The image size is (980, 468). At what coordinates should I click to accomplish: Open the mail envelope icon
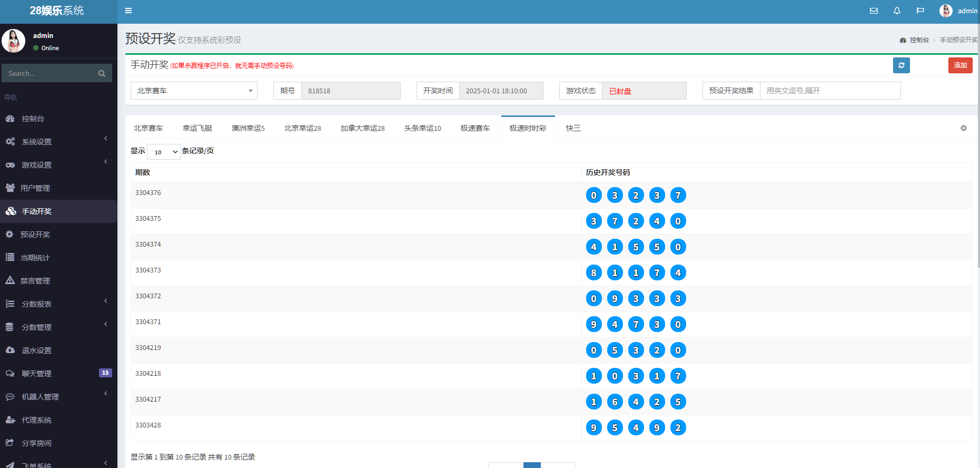874,11
